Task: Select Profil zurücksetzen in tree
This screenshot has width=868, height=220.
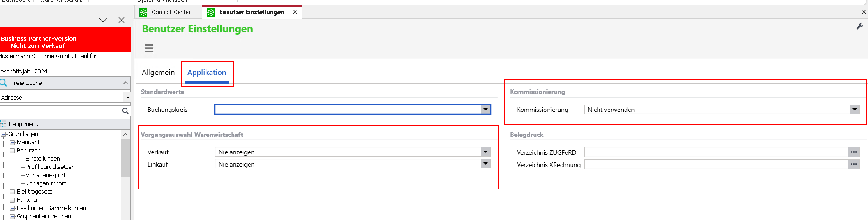Action: (50, 167)
